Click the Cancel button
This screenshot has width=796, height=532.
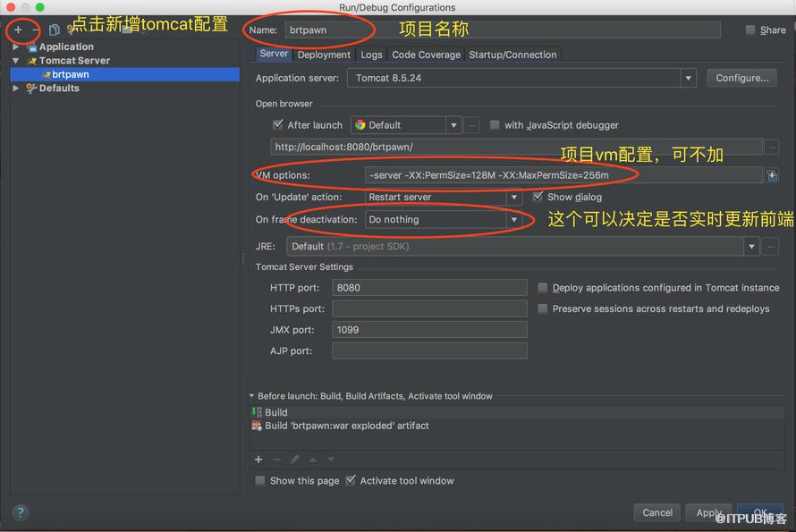(656, 512)
